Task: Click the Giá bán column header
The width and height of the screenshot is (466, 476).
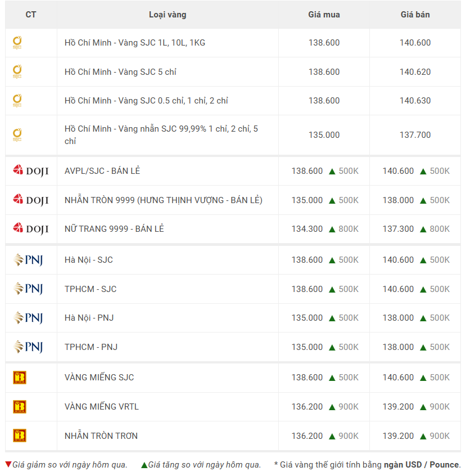Action: coord(415,15)
